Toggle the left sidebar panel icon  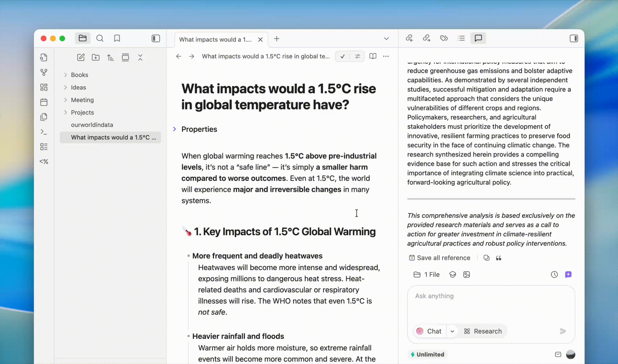click(156, 38)
